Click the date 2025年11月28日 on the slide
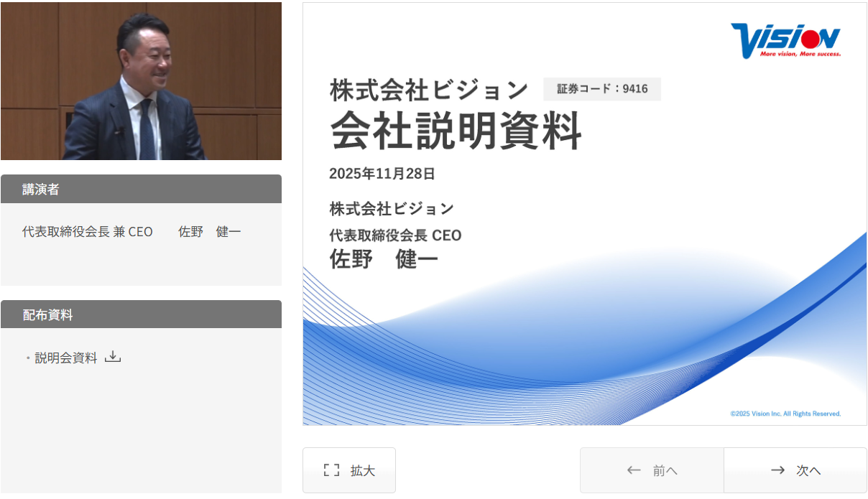Image resolution: width=868 pixels, height=499 pixels. point(382,174)
